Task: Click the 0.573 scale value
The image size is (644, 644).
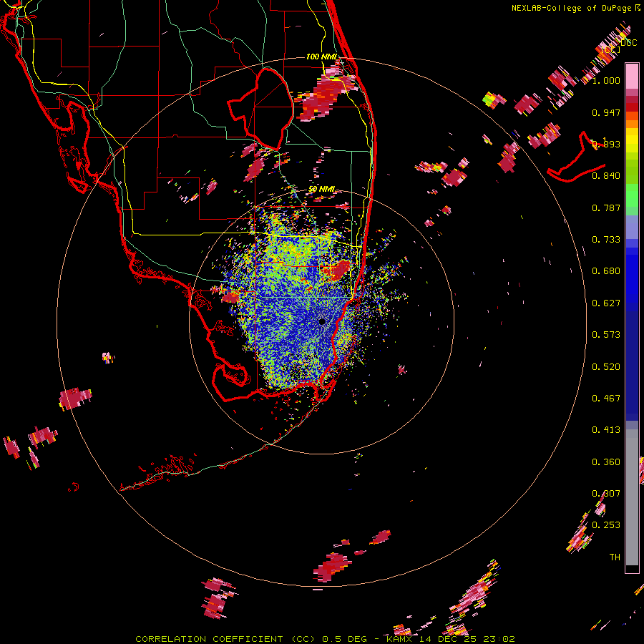Action: [606, 335]
